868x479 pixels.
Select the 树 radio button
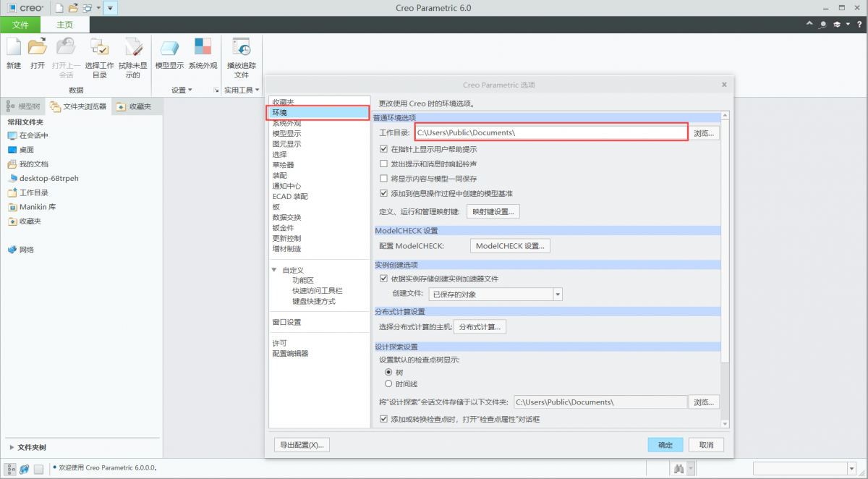pos(388,372)
